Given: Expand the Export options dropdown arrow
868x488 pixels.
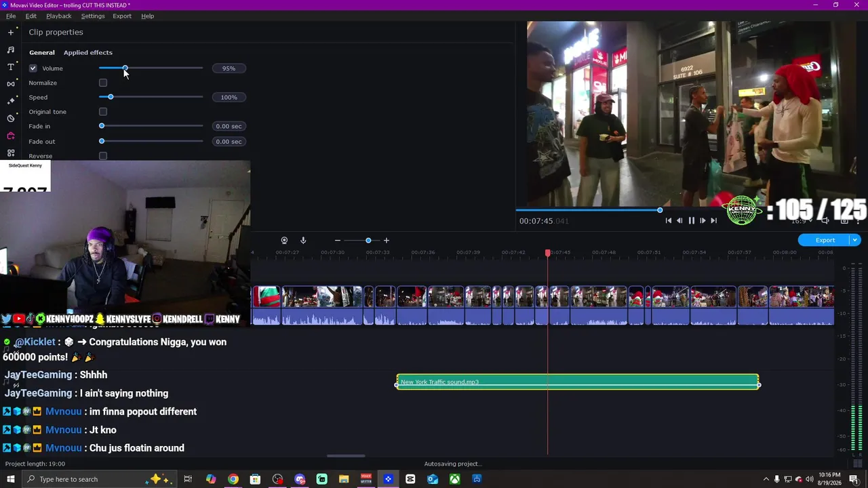Looking at the screenshot, I should point(855,240).
